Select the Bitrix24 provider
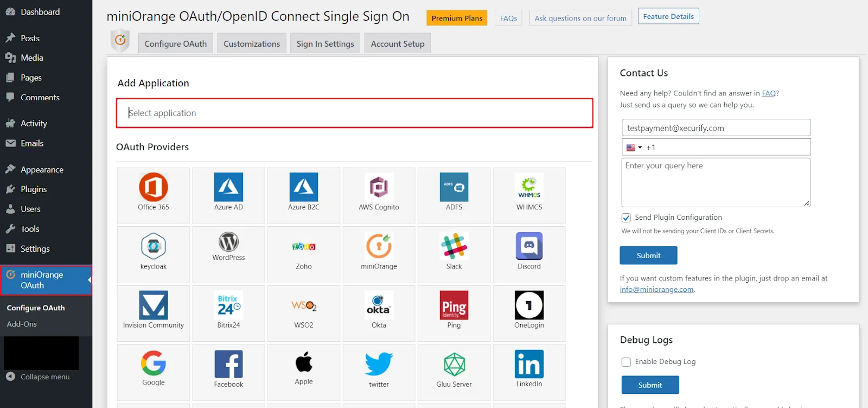The width and height of the screenshot is (868, 408). pyautogui.click(x=228, y=305)
